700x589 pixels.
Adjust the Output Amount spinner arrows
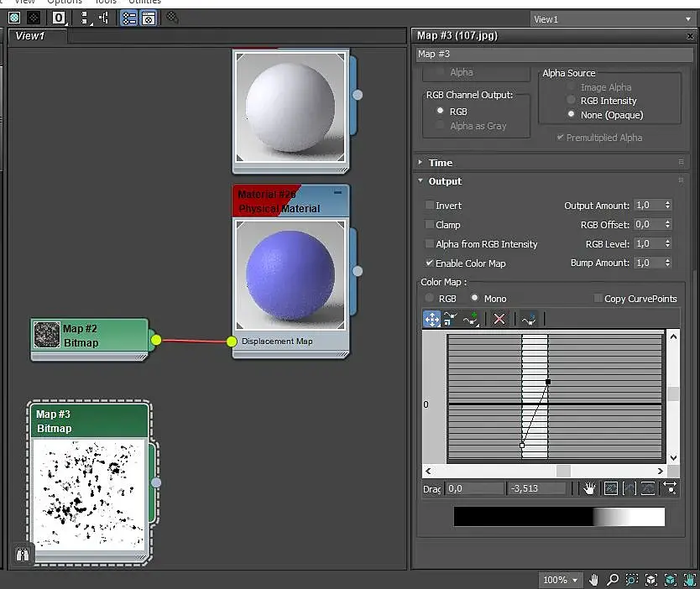coord(667,205)
